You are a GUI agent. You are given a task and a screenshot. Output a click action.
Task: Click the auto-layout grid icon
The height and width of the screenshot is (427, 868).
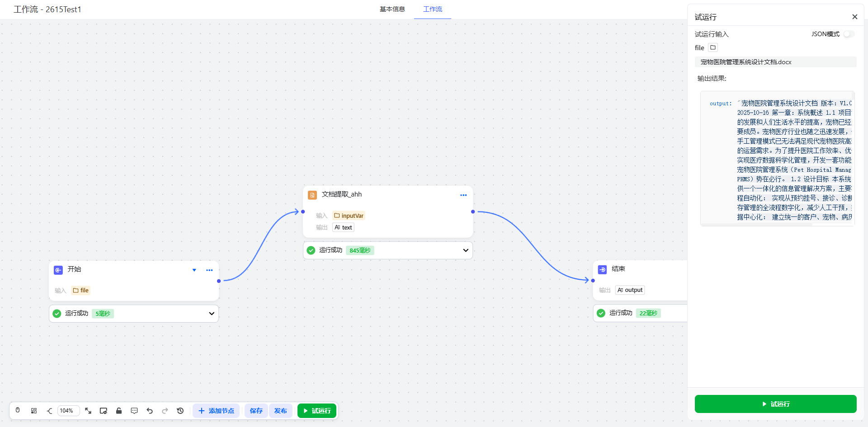point(34,411)
